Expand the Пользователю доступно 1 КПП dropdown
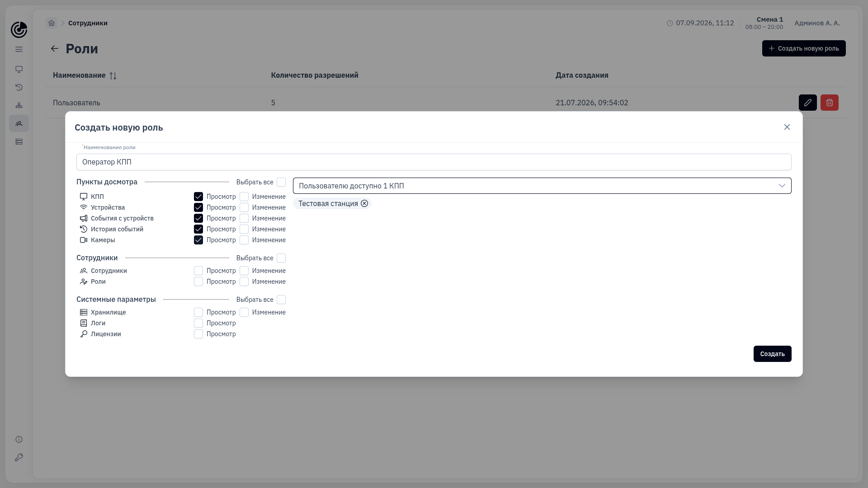 click(542, 186)
